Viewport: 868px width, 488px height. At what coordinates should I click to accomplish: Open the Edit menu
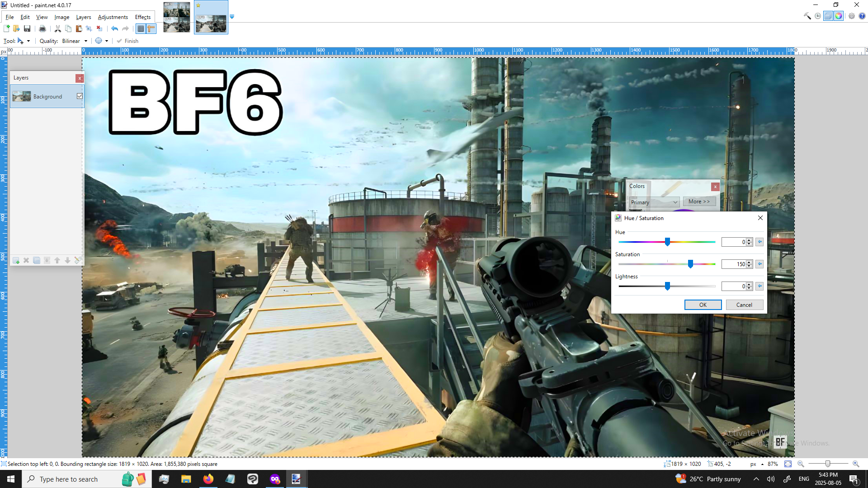[x=25, y=17]
